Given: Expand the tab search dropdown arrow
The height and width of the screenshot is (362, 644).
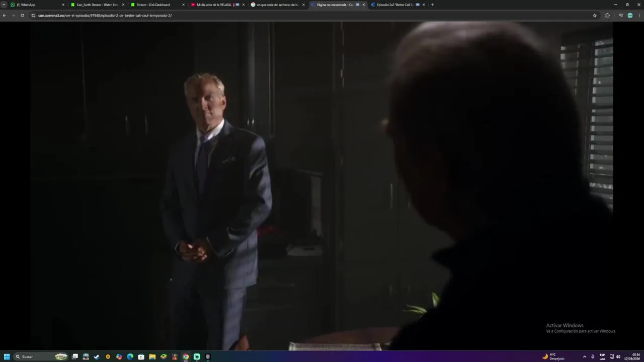Looking at the screenshot, I should pos(4,5).
